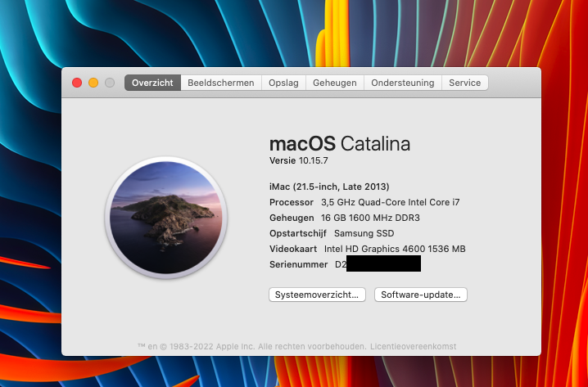Click Opstartschijf Samsung SSD row
Image resolution: width=588 pixels, height=387 pixels.
click(x=332, y=233)
